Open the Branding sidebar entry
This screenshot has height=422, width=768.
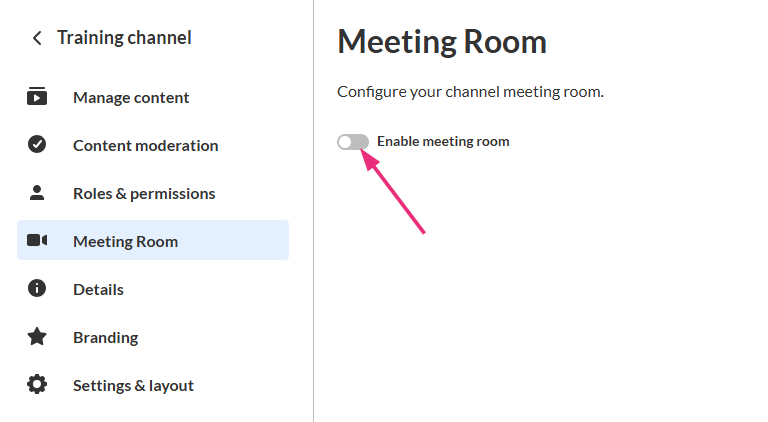(x=105, y=337)
